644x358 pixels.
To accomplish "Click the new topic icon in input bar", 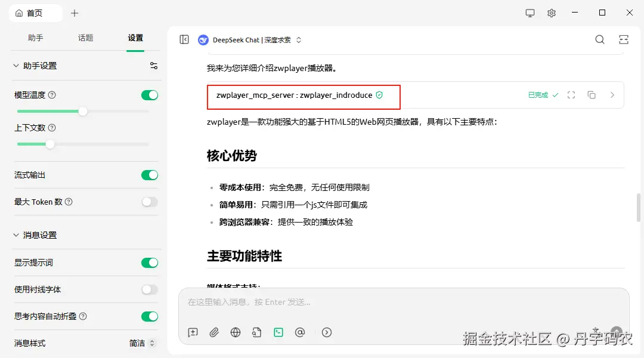I will pyautogui.click(x=193, y=332).
